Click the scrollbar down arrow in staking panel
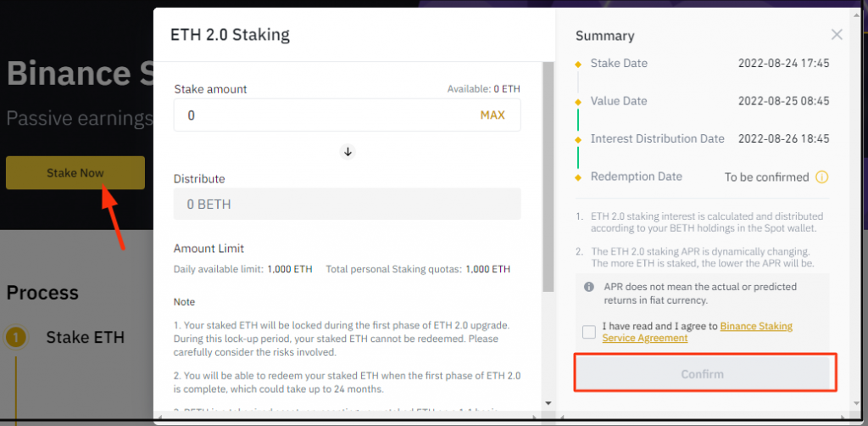The height and width of the screenshot is (426, 868). [548, 403]
